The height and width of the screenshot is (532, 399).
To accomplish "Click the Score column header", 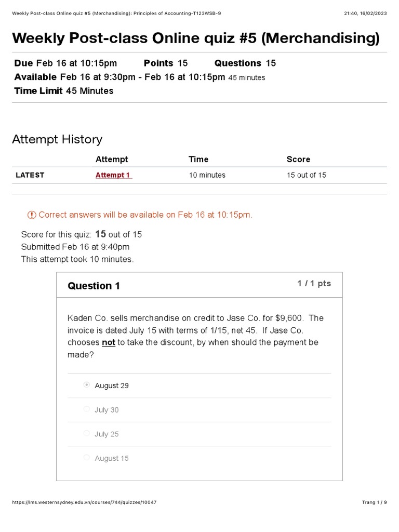I will (298, 159).
